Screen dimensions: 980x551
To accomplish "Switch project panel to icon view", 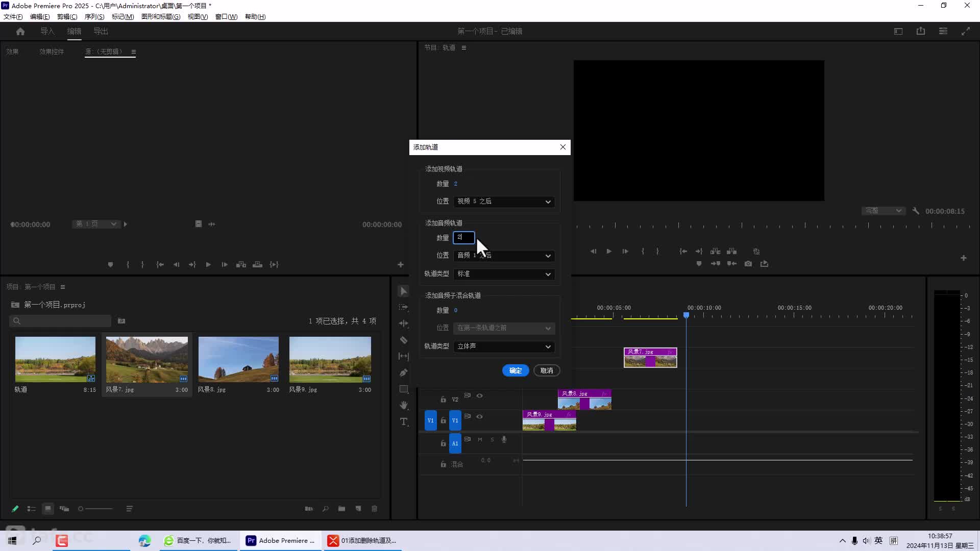I will pos(48,509).
